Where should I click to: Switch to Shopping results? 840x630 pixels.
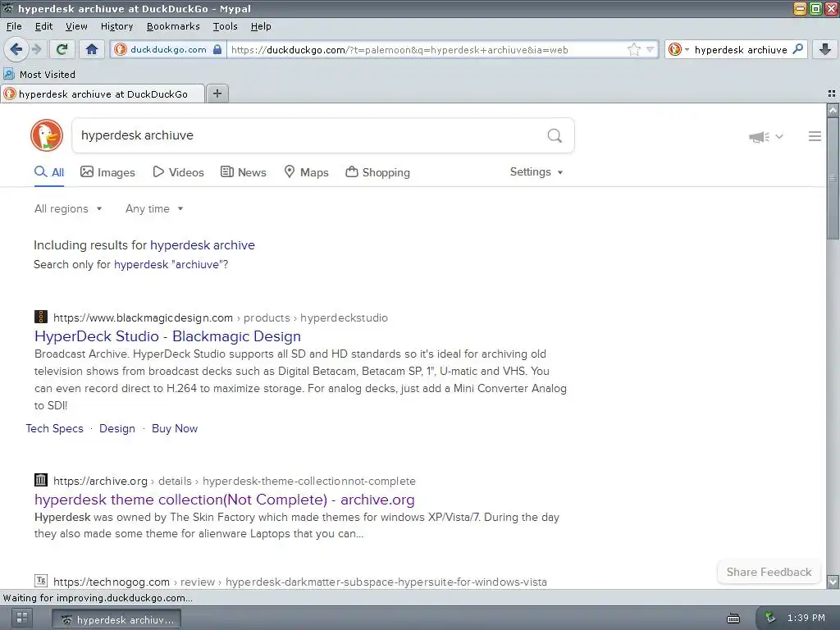pyautogui.click(x=377, y=172)
